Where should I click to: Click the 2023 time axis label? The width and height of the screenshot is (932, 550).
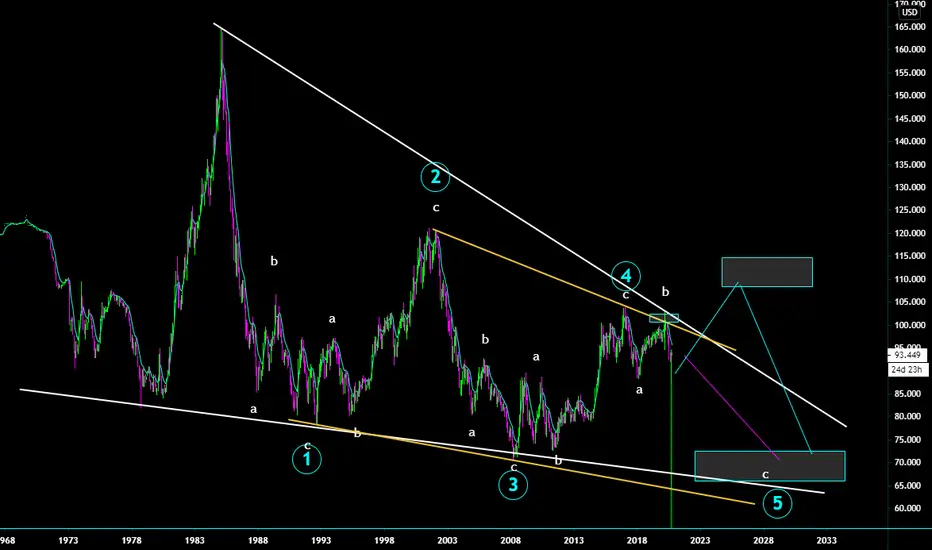(700, 540)
